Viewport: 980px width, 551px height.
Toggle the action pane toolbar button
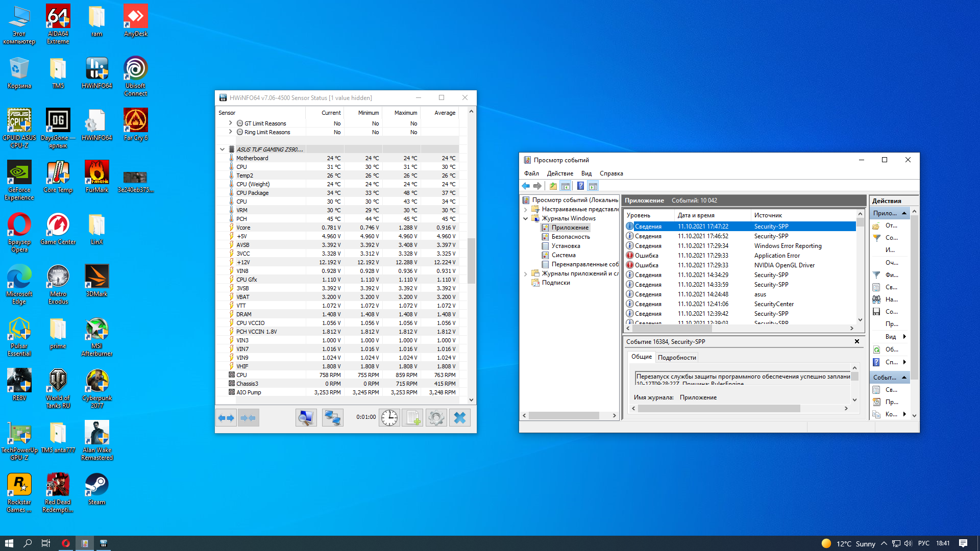(593, 186)
